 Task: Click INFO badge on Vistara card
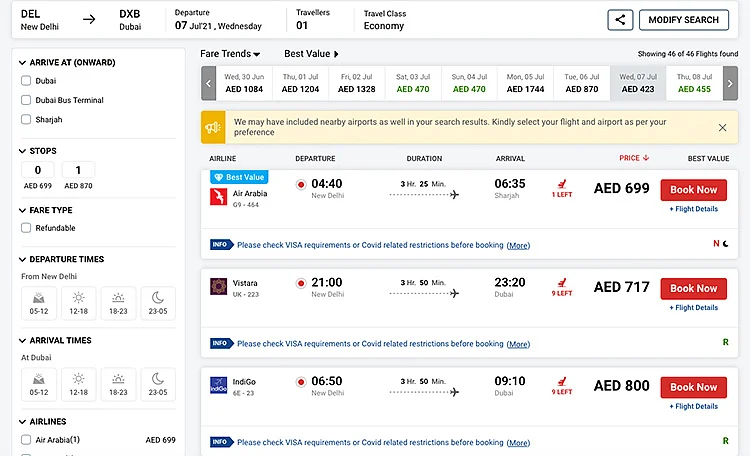(221, 343)
